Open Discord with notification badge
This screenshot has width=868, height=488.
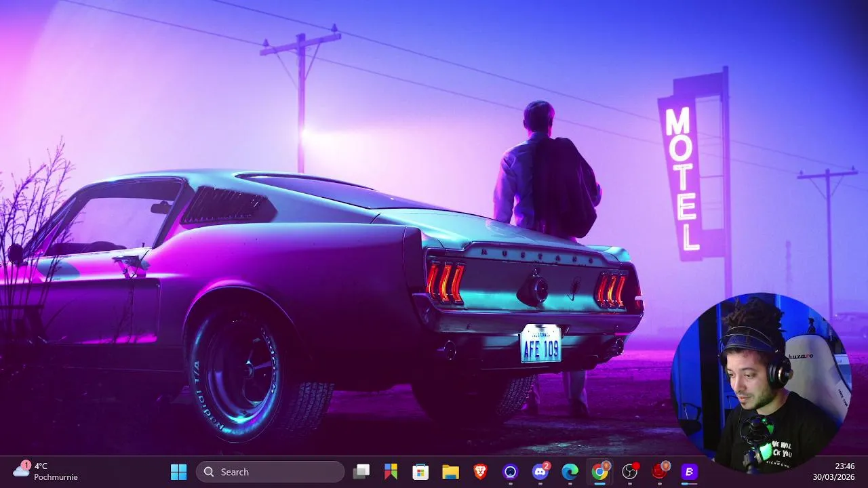pos(540,472)
